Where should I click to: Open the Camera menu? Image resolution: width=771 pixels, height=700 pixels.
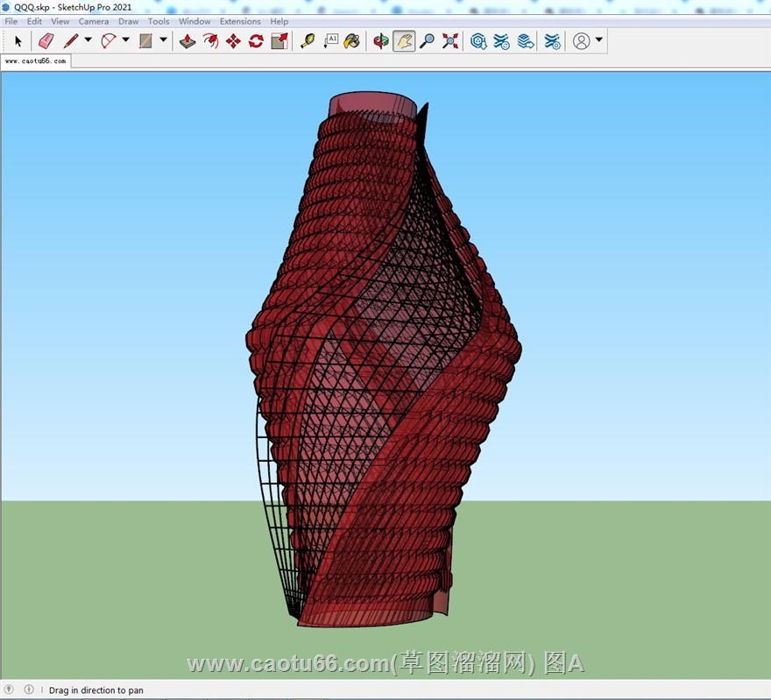pyautogui.click(x=94, y=21)
